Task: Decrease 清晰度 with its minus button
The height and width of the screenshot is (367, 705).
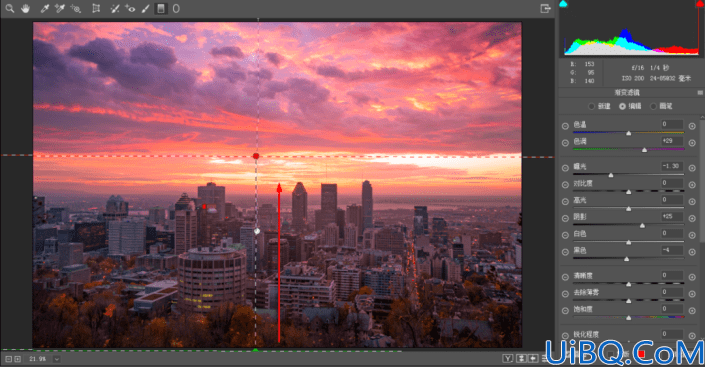Action: pos(565,277)
